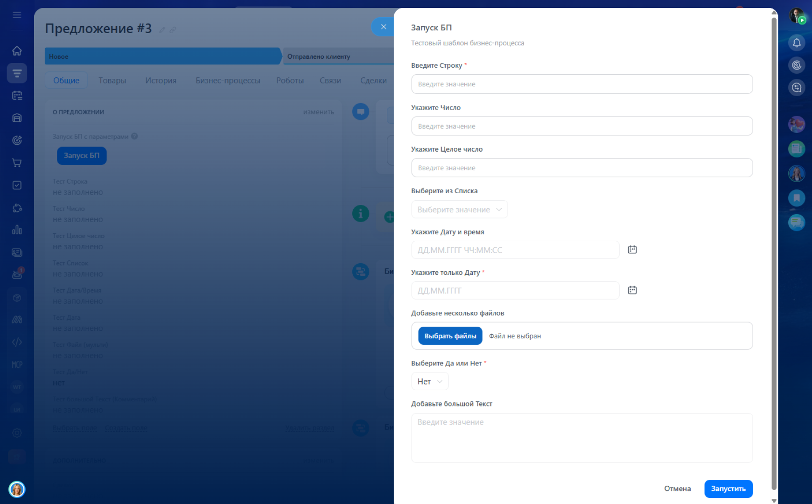Focus the Укажите Число input field

582,126
